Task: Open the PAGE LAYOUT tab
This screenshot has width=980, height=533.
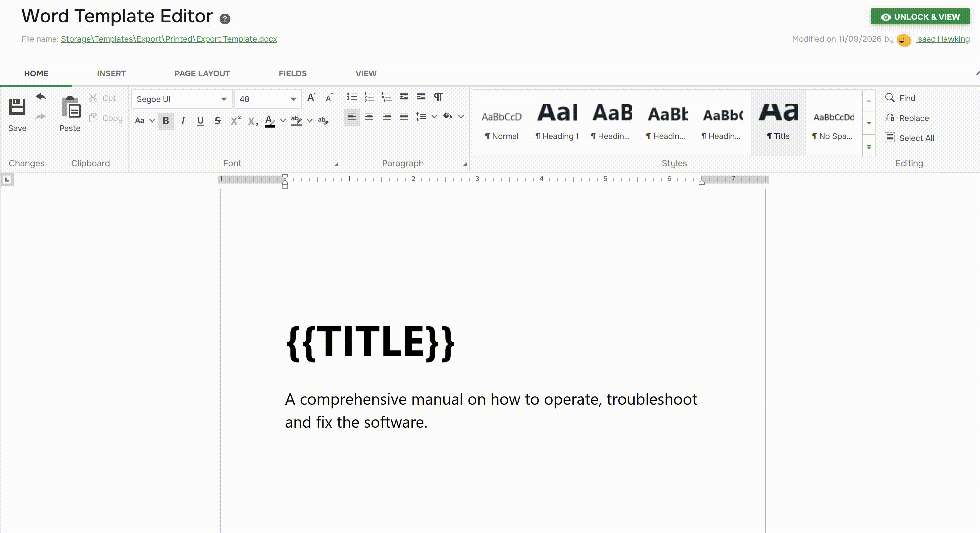Action: [202, 73]
